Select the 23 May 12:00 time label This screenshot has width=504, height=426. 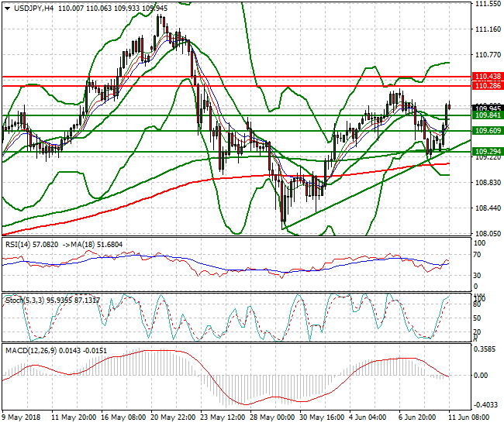tap(223, 417)
